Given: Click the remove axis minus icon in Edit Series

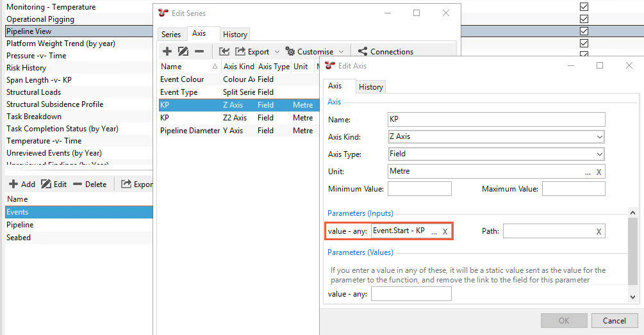Looking at the screenshot, I should coord(199,51).
